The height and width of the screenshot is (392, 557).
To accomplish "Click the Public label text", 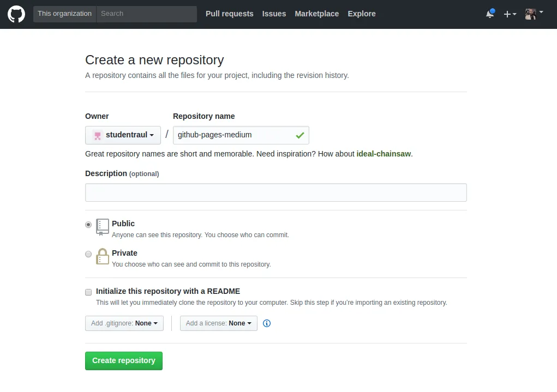I will pyautogui.click(x=123, y=224).
